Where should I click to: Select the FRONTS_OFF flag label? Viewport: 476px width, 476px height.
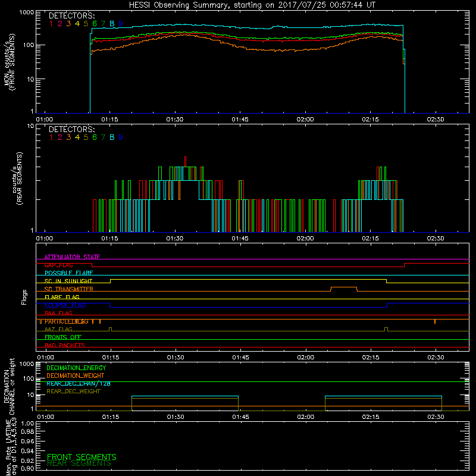pos(63,337)
